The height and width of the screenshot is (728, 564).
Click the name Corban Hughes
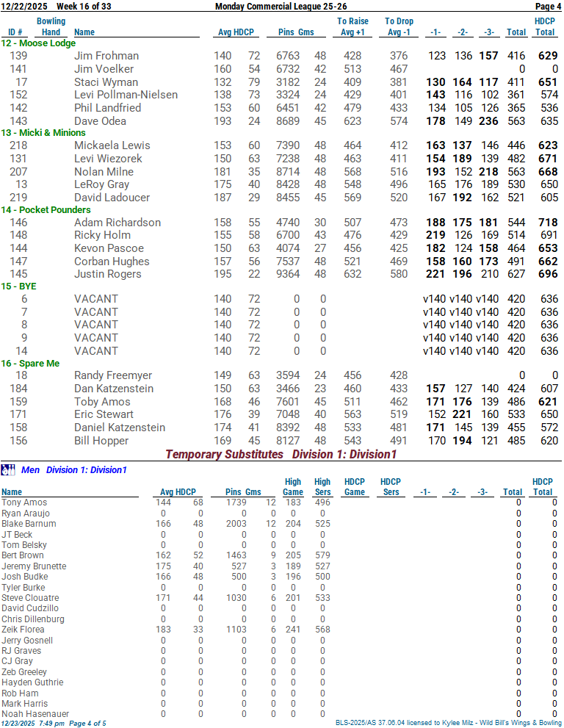(112, 262)
